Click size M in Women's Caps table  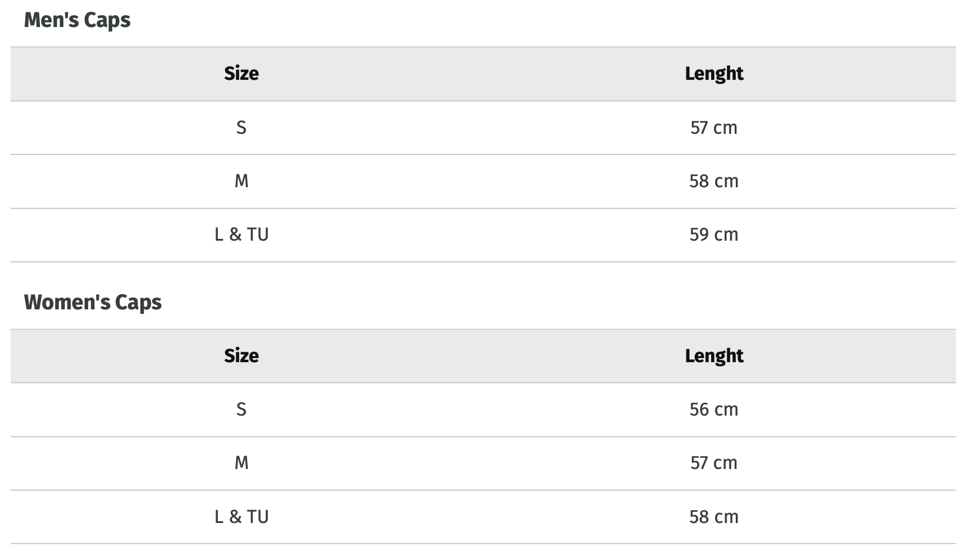click(x=241, y=463)
